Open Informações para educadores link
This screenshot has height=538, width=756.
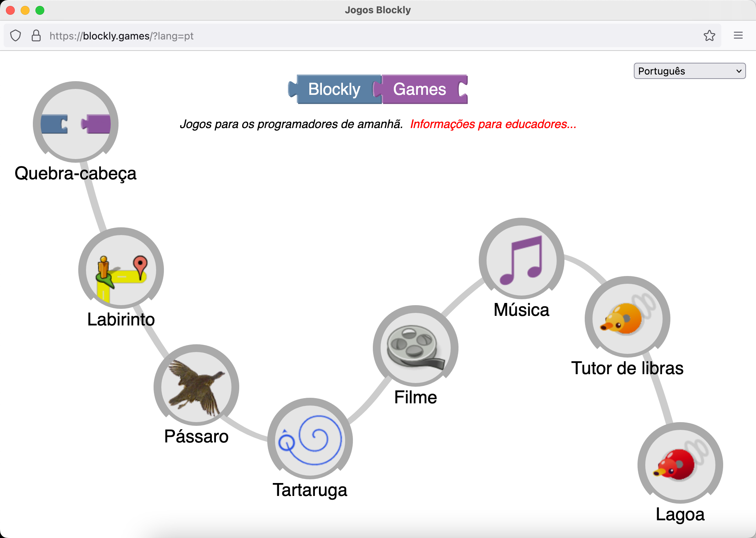pos(493,124)
